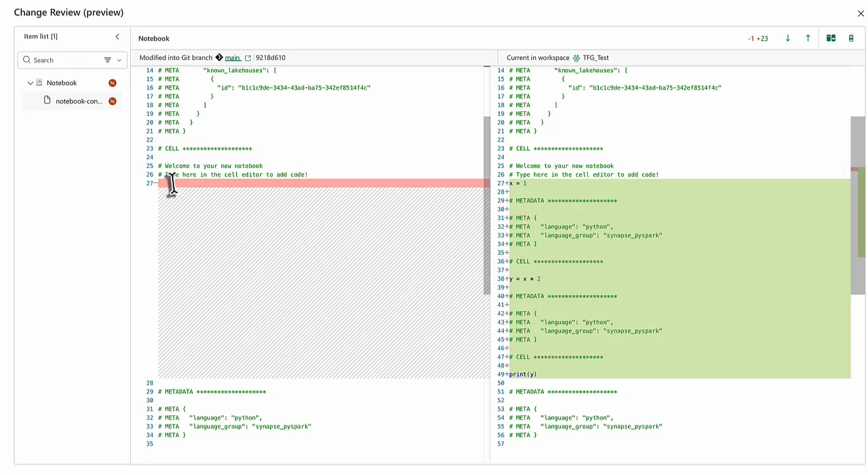Jump to the previous change with up arrow
The height and width of the screenshot is (475, 868).
tap(808, 38)
